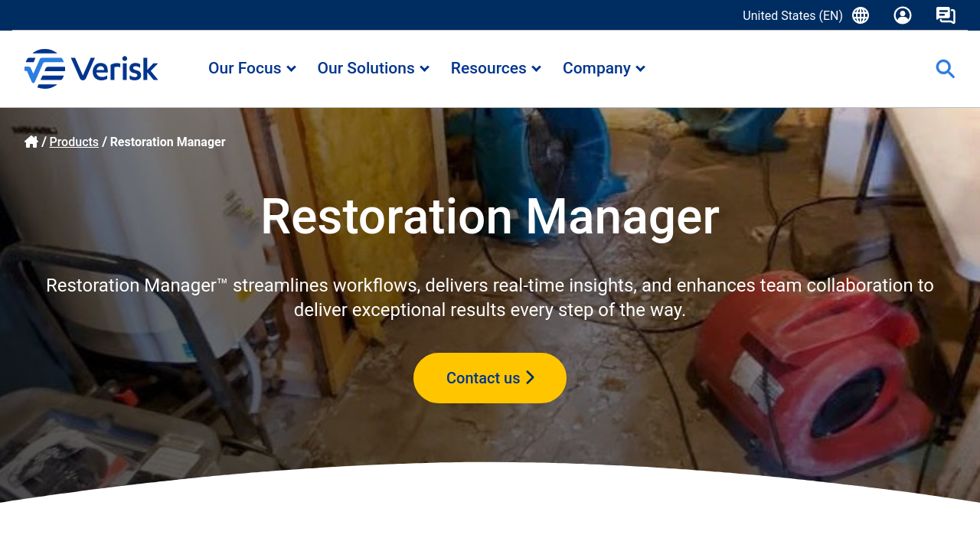Select the Restoration Manager breadcrumb item
Viewport: 980px width, 551px height.
[x=168, y=142]
